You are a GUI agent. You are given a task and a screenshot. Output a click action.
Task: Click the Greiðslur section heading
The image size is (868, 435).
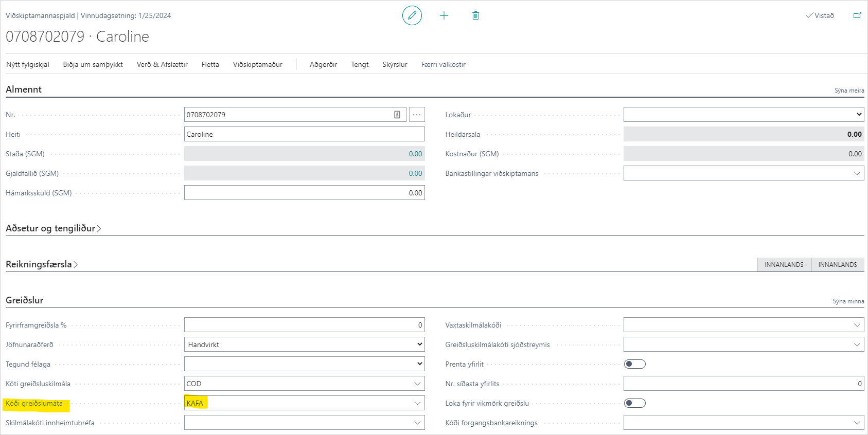25,300
